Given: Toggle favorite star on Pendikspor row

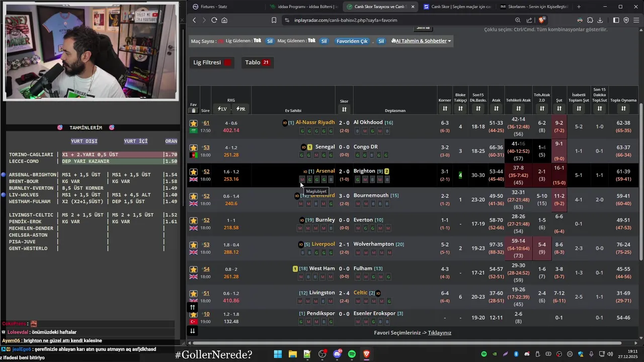Looking at the screenshot, I should (193, 314).
